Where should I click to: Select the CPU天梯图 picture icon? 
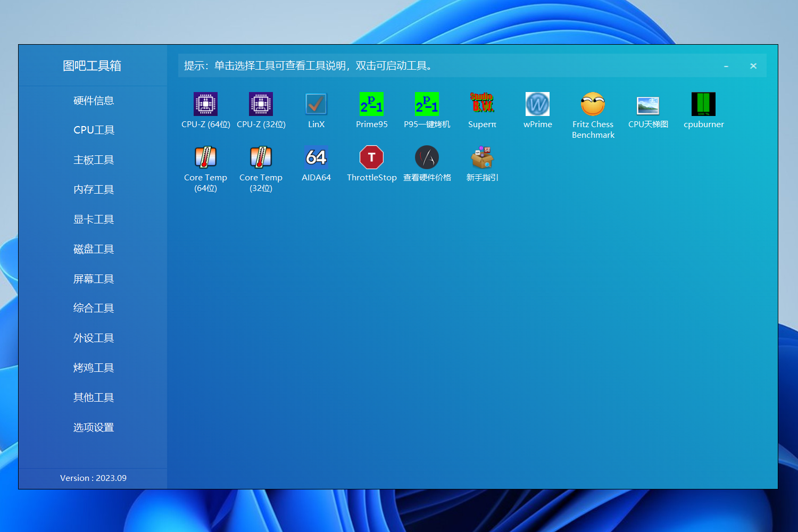(648, 105)
